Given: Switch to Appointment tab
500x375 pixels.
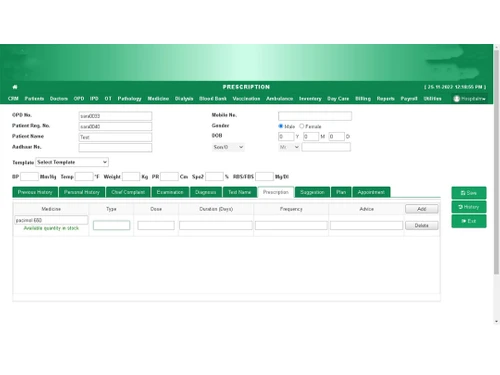Looking at the screenshot, I should coord(371,192).
